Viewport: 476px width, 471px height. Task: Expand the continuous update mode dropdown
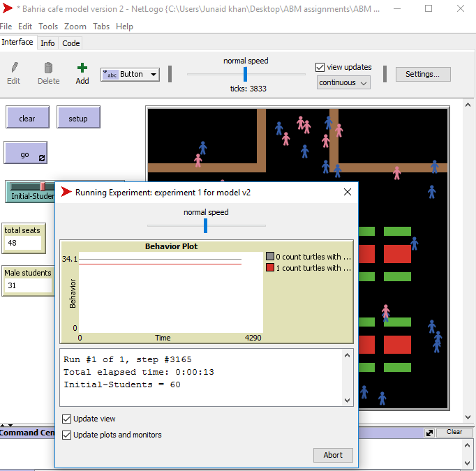[343, 82]
